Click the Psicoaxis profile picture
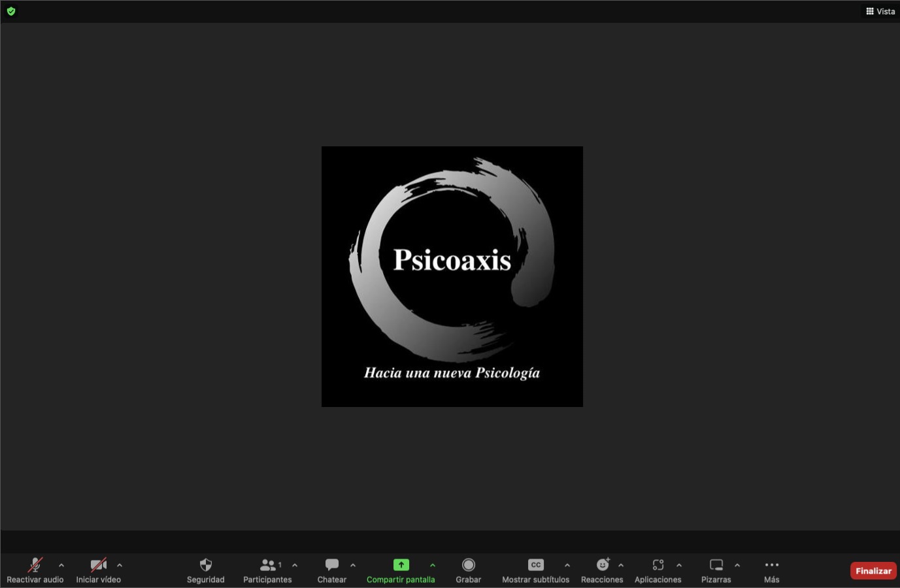Image resolution: width=900 pixels, height=588 pixels. [452, 276]
